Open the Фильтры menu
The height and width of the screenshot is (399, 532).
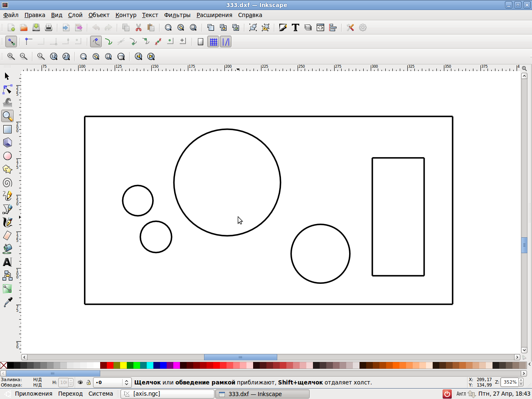[177, 15]
